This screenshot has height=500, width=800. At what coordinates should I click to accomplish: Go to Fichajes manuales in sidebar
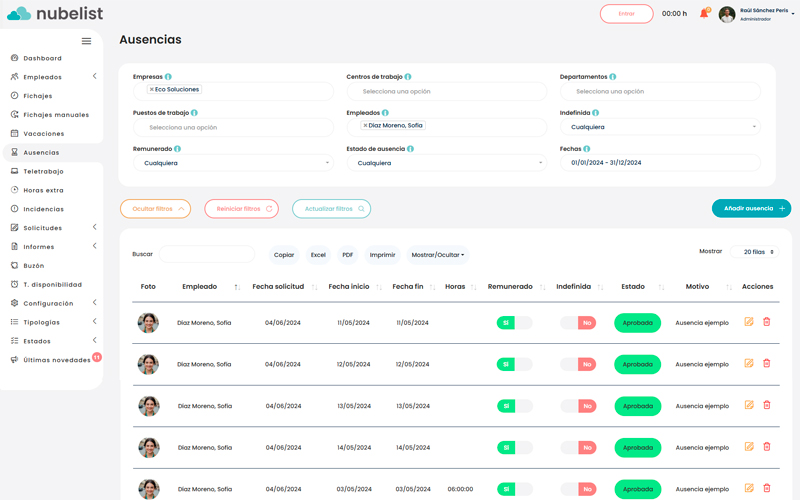(x=56, y=115)
